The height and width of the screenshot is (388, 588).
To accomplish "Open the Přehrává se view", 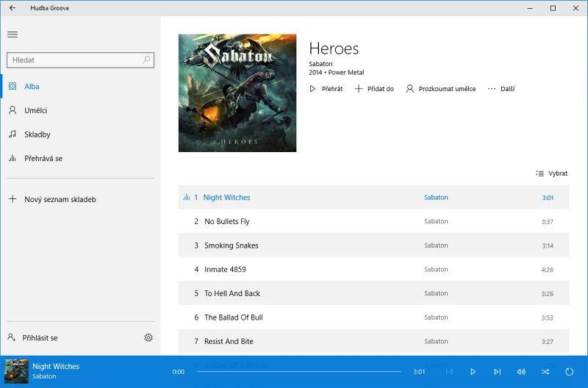I will pos(80,158).
